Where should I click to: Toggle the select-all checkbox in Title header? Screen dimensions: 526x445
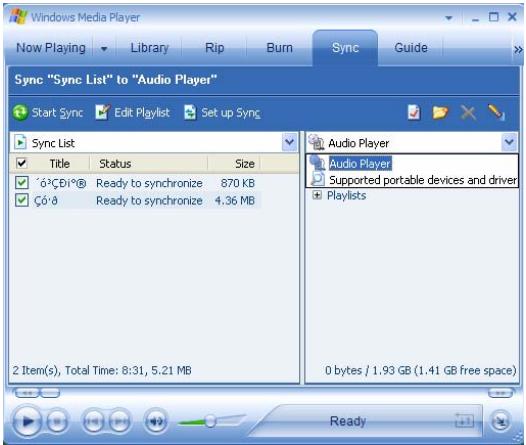(x=21, y=163)
